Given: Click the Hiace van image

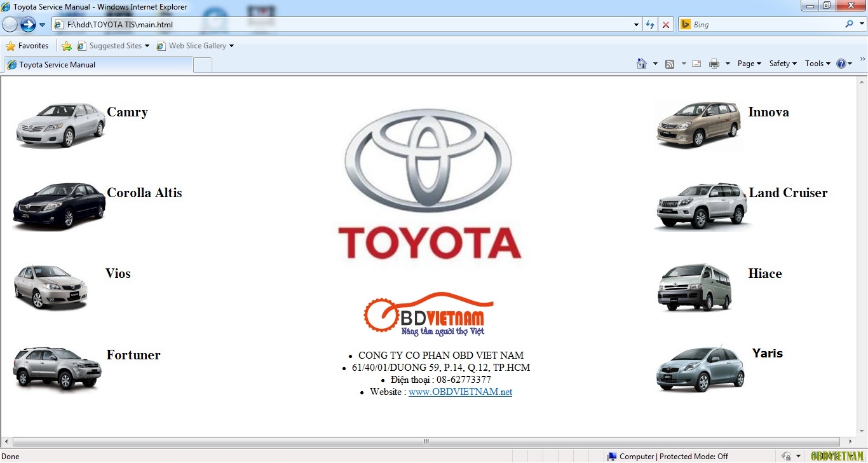Looking at the screenshot, I should click(x=695, y=287).
